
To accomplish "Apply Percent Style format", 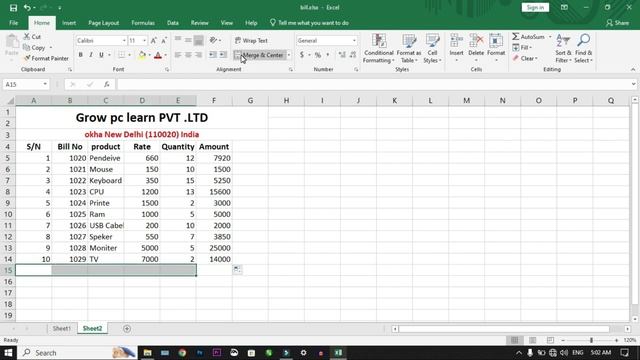I will (x=318, y=55).
